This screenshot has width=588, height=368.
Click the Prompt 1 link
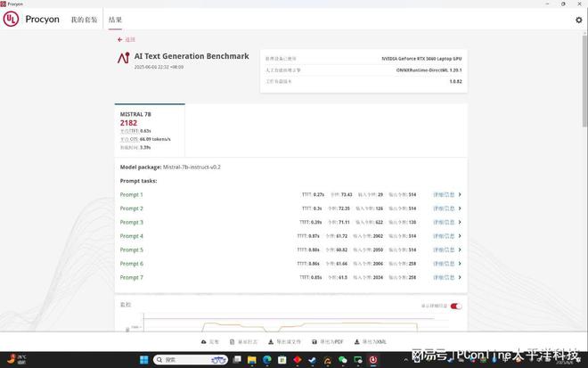coord(131,194)
